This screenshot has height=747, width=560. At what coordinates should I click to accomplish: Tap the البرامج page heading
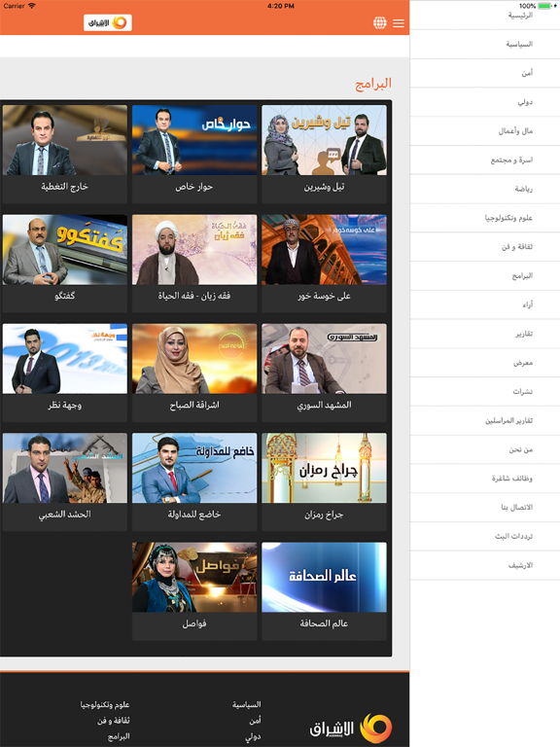pos(373,84)
